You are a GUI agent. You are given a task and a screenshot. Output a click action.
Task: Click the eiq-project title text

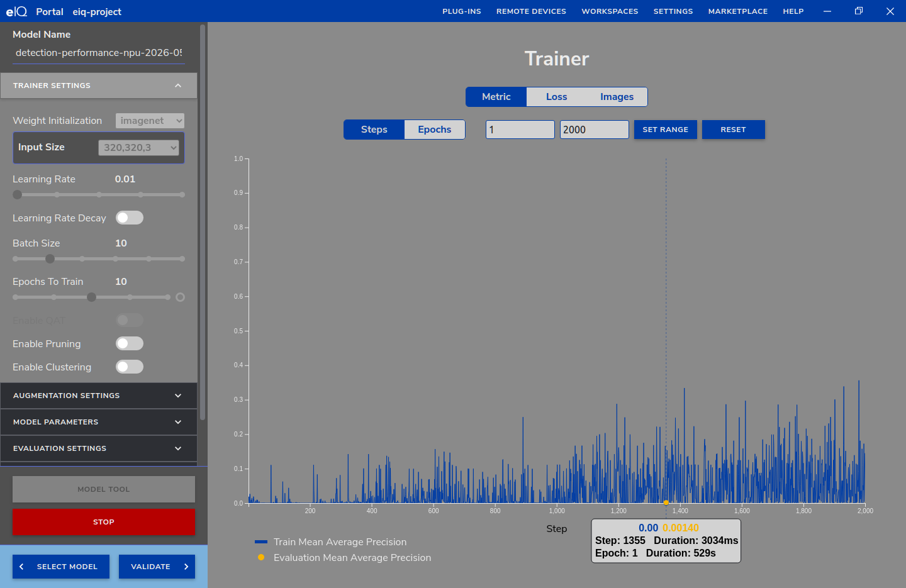click(97, 11)
